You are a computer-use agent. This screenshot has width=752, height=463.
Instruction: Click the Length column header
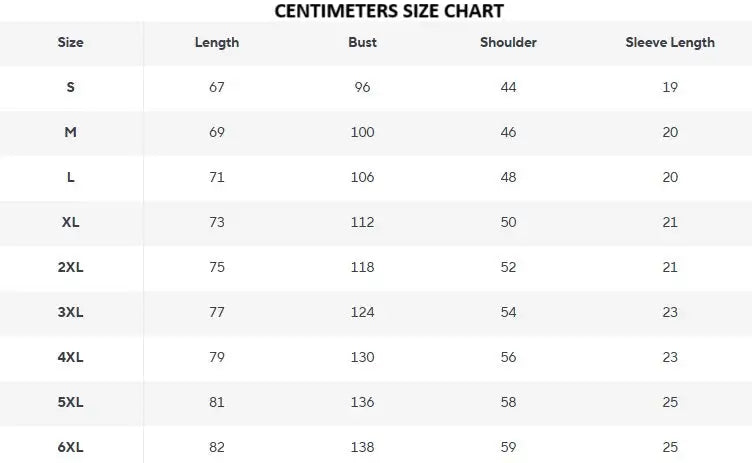coord(217,42)
